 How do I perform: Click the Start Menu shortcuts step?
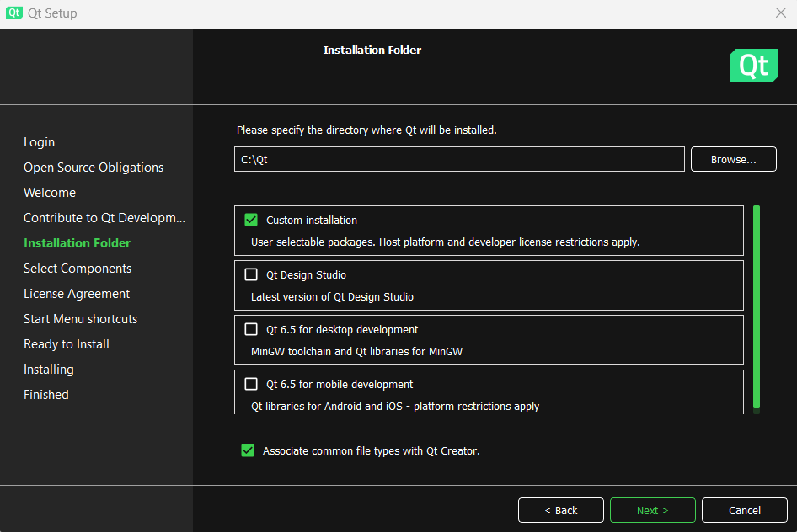[80, 319]
